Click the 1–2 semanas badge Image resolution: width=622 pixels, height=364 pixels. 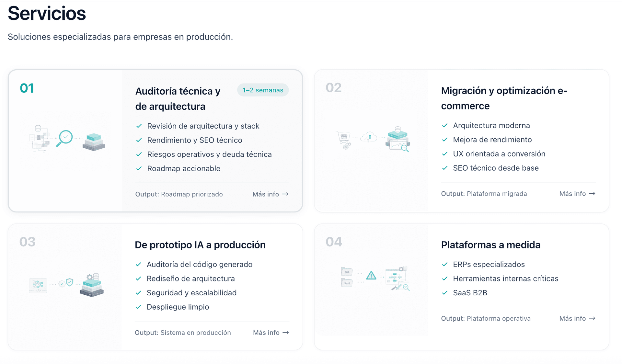pos(263,90)
